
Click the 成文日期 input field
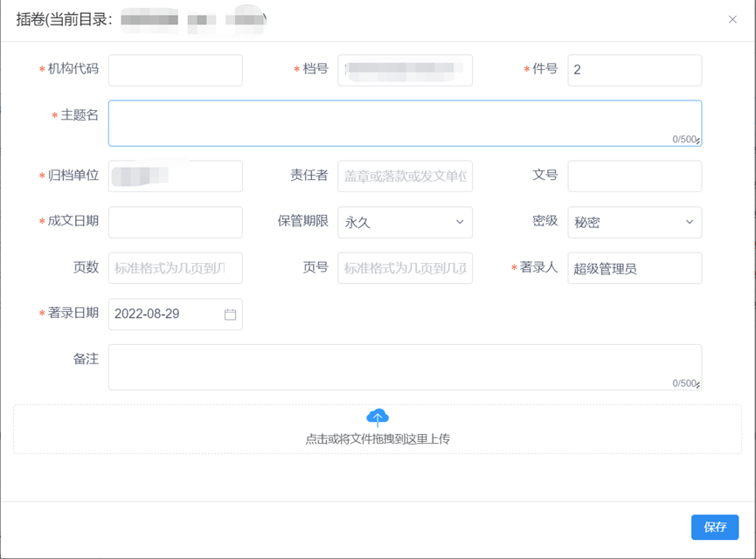click(x=176, y=223)
